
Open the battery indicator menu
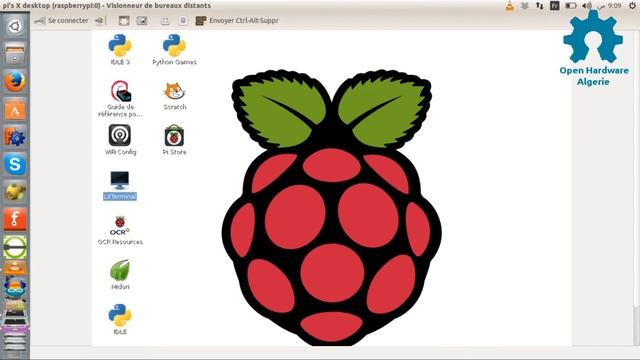click(571, 6)
